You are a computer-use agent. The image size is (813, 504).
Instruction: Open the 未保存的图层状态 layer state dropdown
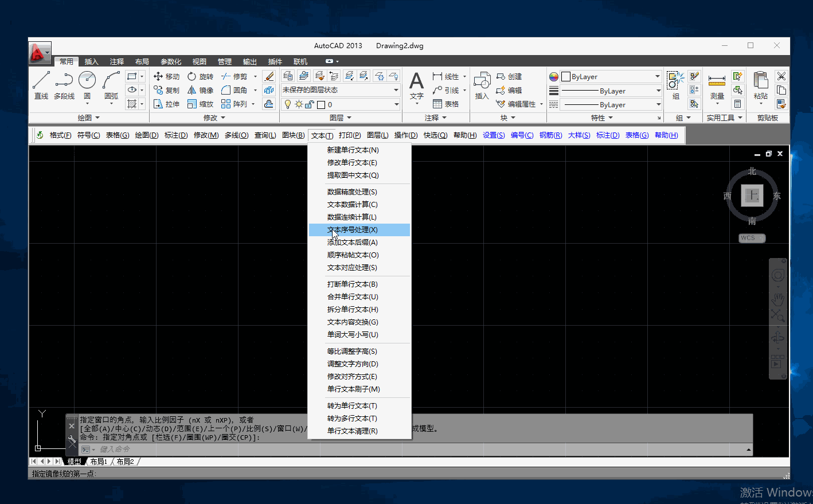(x=341, y=90)
